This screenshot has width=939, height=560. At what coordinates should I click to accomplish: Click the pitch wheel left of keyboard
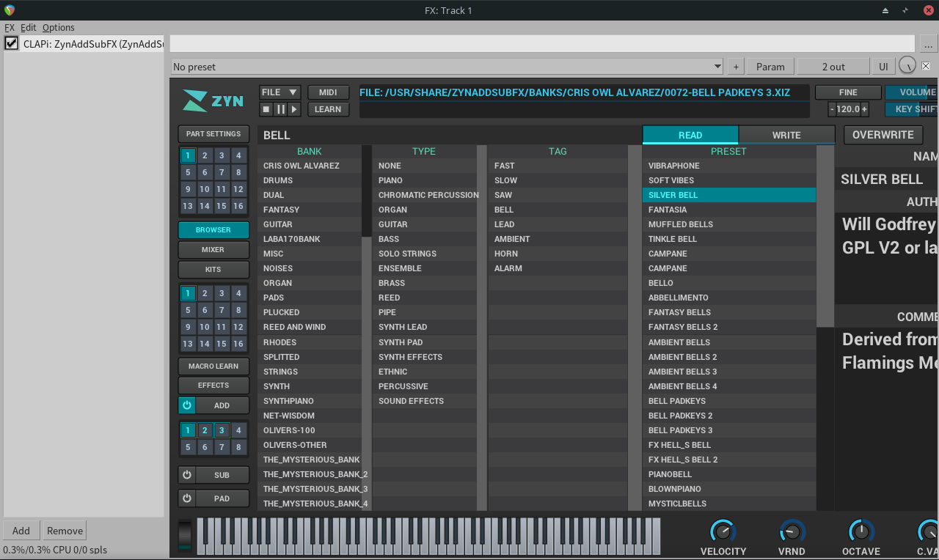tap(185, 536)
